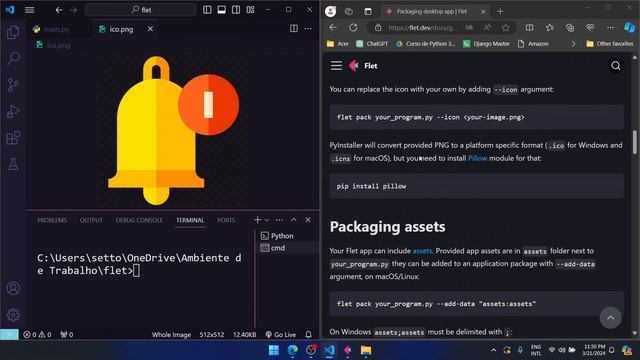
Task: Open search on the Flet docs site
Action: click(x=616, y=66)
